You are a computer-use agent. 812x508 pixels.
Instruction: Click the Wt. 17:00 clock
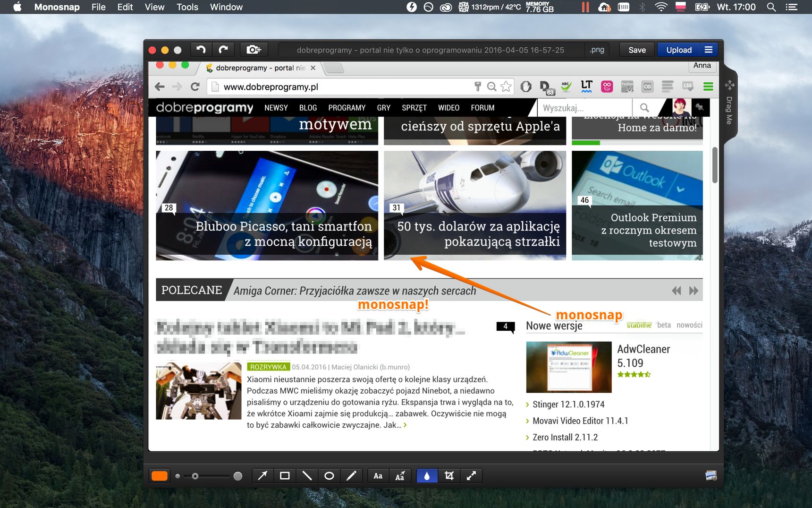736,7
